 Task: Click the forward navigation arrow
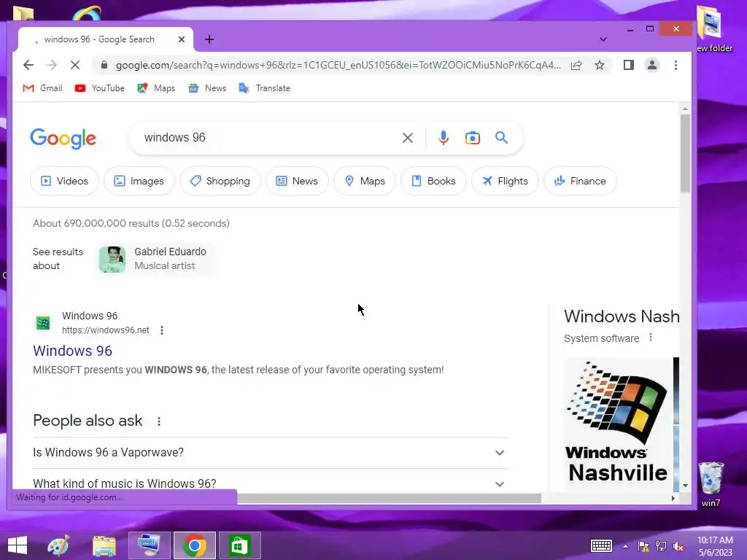click(x=52, y=65)
